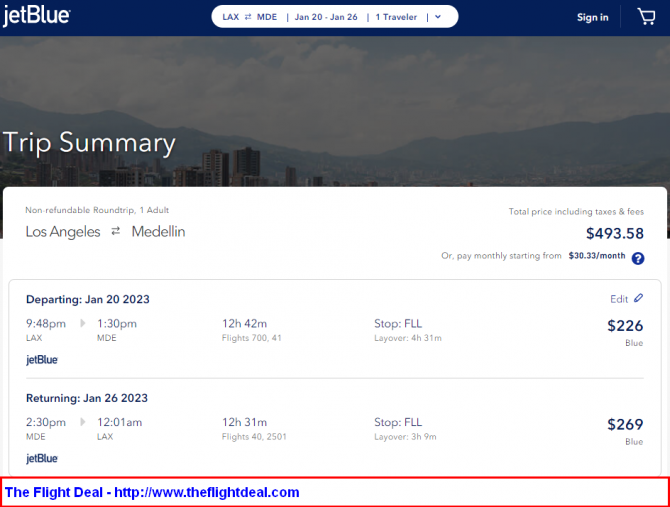Click the pencil icon next to Edit
Image resolution: width=670 pixels, height=507 pixels.
click(x=638, y=298)
